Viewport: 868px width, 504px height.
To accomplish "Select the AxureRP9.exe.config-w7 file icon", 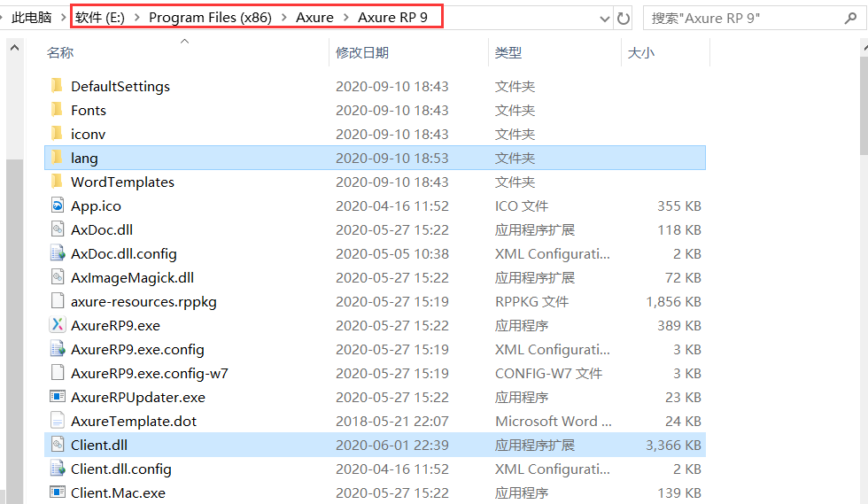I will (x=58, y=372).
